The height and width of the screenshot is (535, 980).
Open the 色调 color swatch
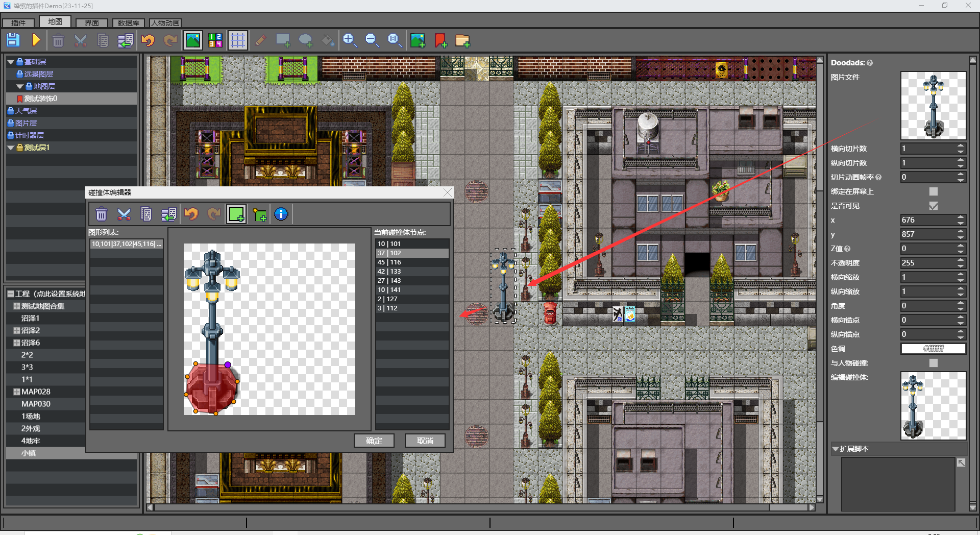coord(933,349)
